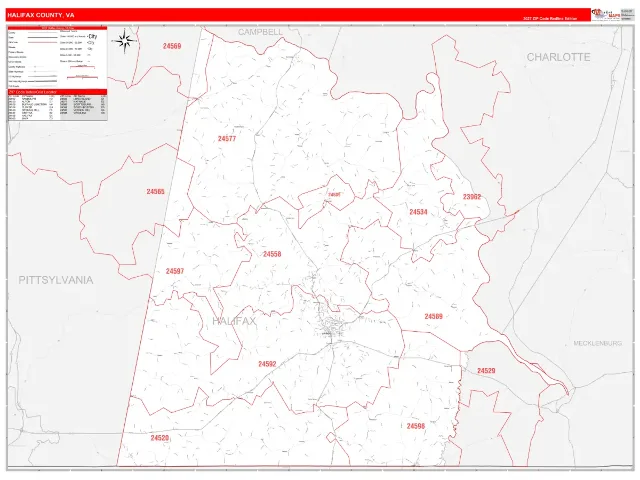
Task: Click the MECKLENBURG county label
Action: [598, 343]
